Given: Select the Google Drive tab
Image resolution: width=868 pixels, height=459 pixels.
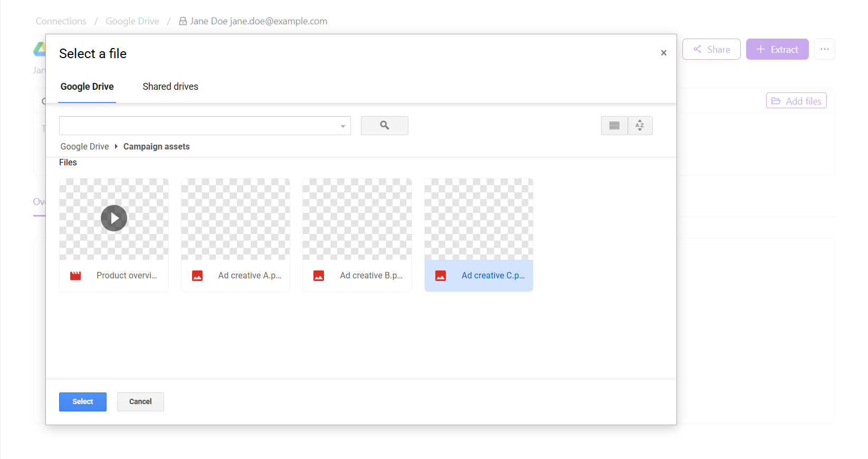Looking at the screenshot, I should click(87, 87).
